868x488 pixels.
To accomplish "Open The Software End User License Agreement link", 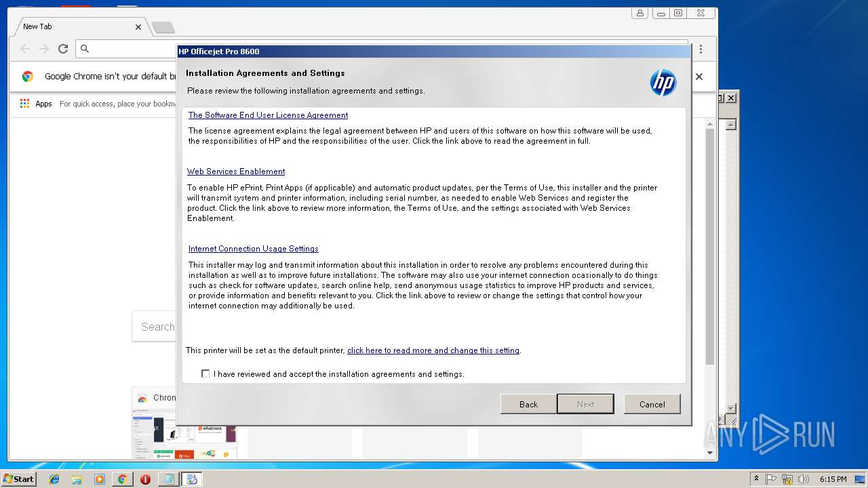I will (x=268, y=115).
